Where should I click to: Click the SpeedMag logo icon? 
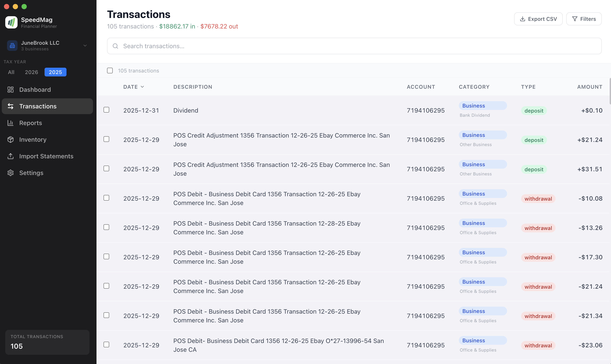click(x=11, y=22)
